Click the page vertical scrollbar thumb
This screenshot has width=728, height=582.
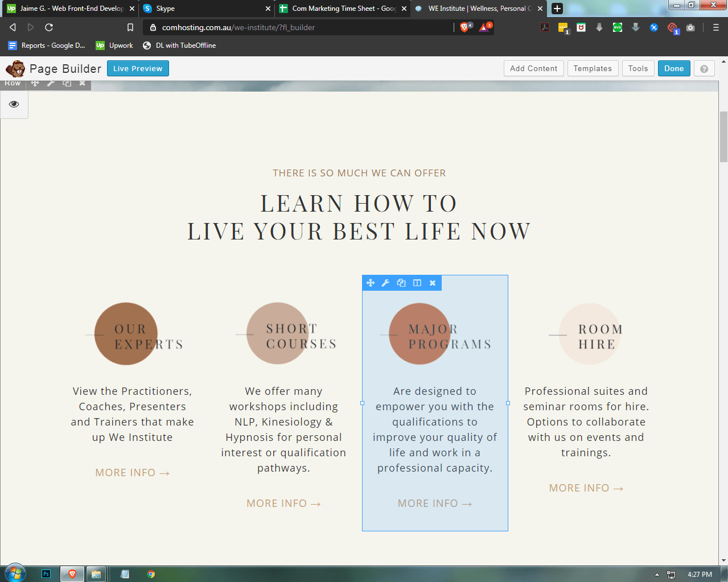723,137
